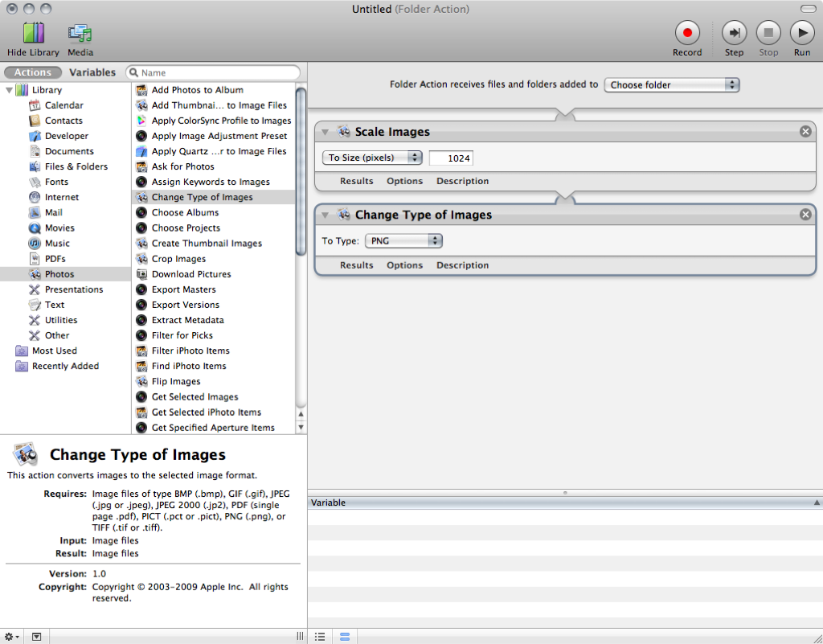
Task: Select the Actions tab
Action: [33, 72]
